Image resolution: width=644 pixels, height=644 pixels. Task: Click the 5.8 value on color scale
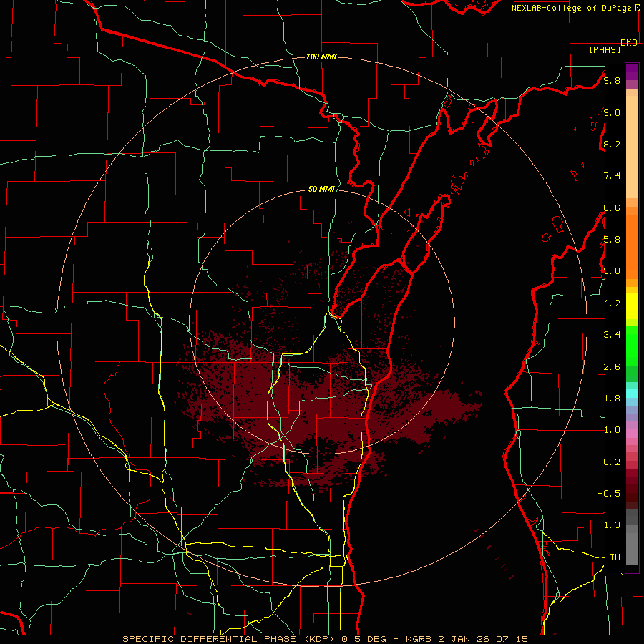tap(612, 240)
